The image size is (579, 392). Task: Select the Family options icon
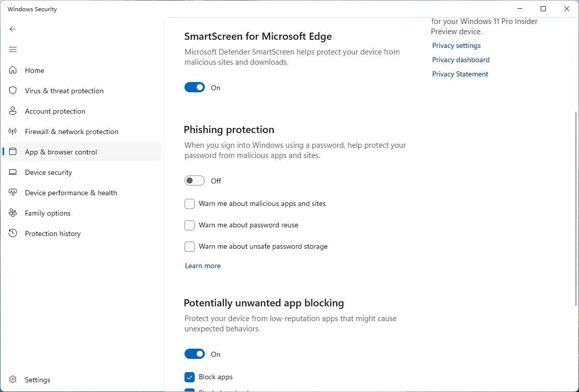click(x=12, y=213)
